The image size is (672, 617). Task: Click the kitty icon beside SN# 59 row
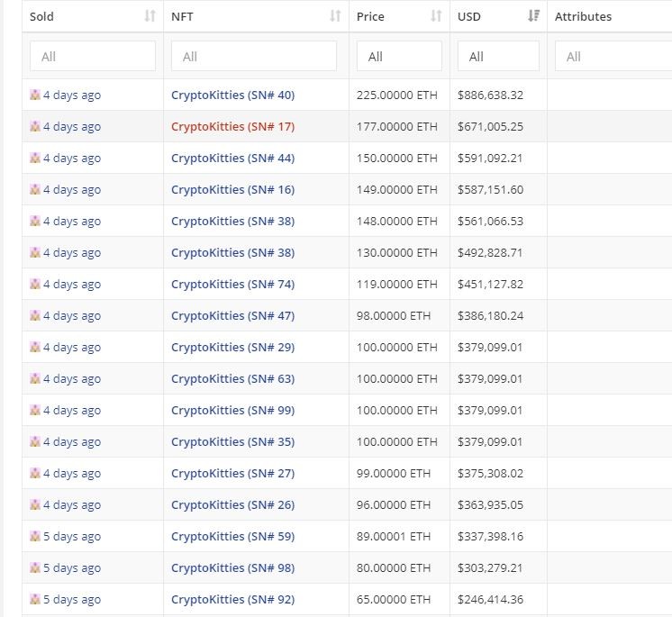coord(35,536)
